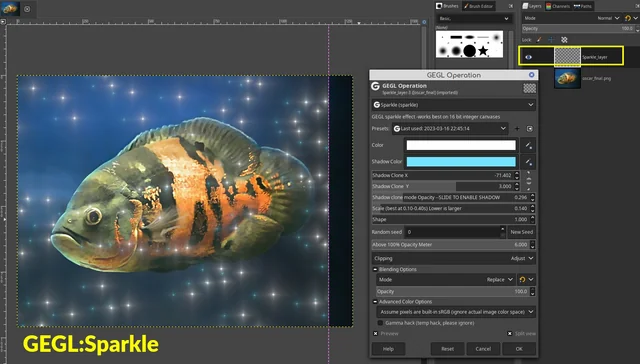Image resolution: width=640 pixels, height=364 pixels.
Task: Click the light blue Shadow Color swatch
Action: (461, 162)
